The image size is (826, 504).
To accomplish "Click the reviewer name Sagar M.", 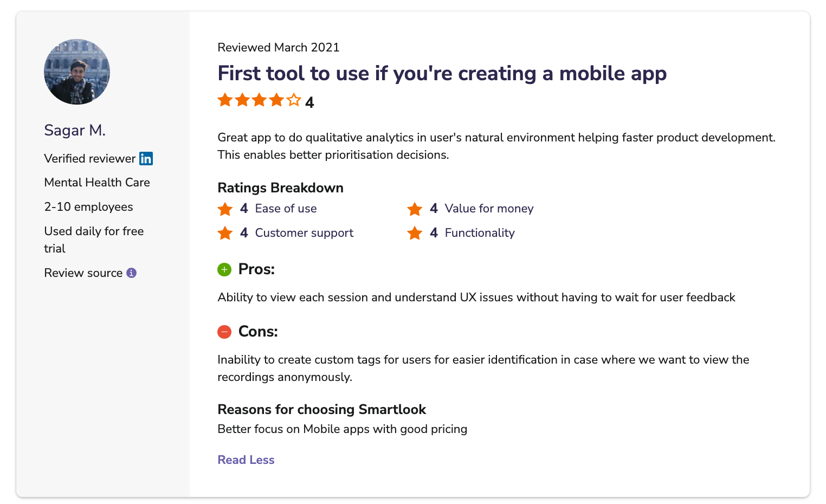I will pos(75,130).
